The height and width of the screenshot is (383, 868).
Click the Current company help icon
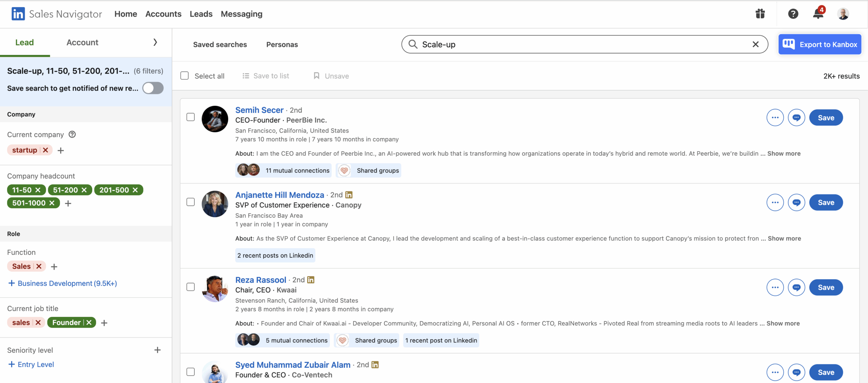point(72,134)
